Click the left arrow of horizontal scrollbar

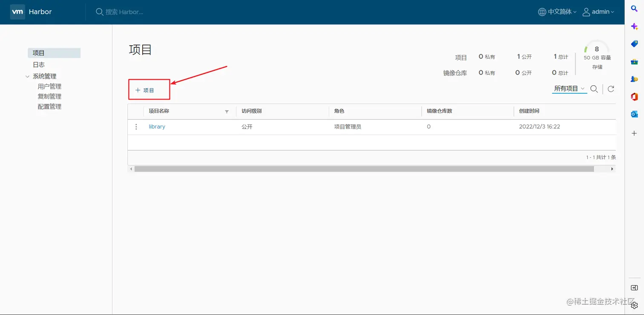[131, 169]
